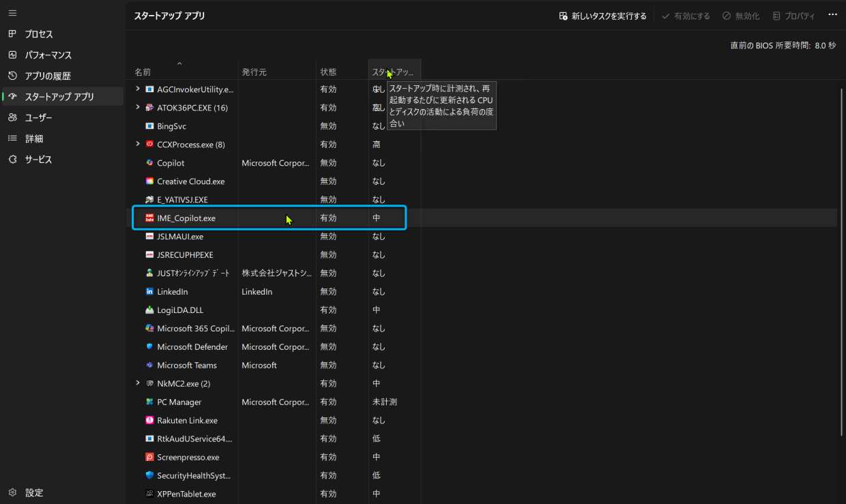Expand the NkMC2.exe (2) group
Viewport: 846px width, 504px height.
click(x=138, y=383)
